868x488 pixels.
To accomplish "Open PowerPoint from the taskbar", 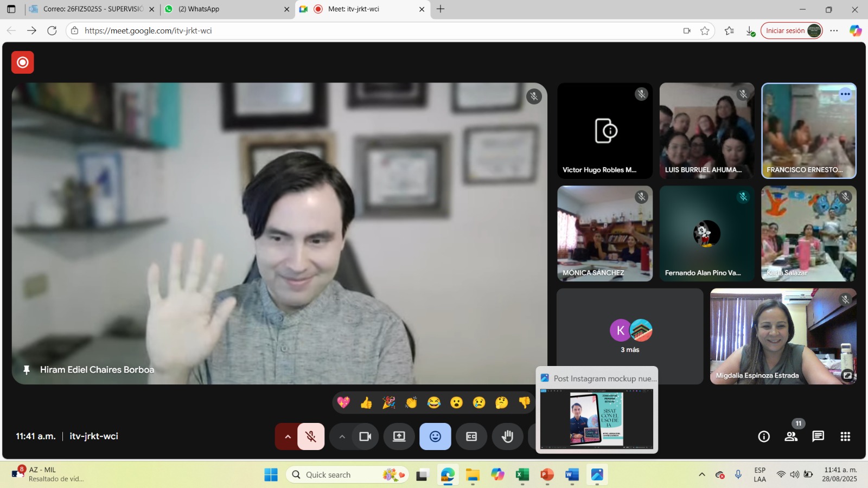I will tap(547, 475).
